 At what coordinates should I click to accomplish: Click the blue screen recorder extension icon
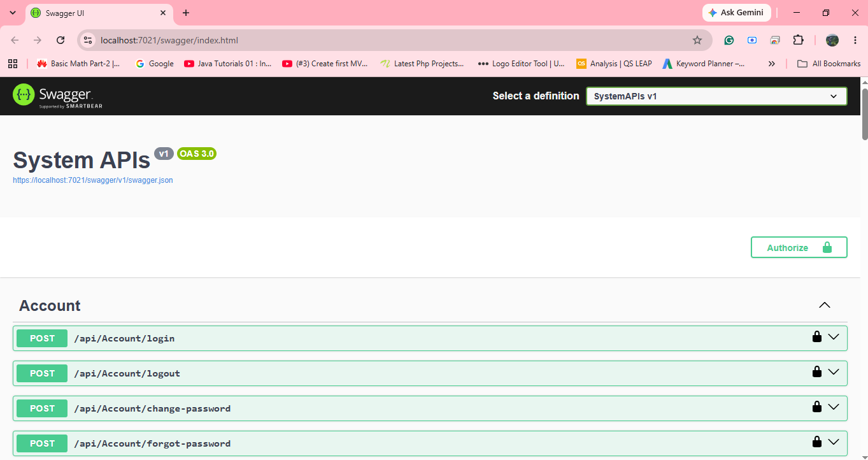click(x=752, y=40)
